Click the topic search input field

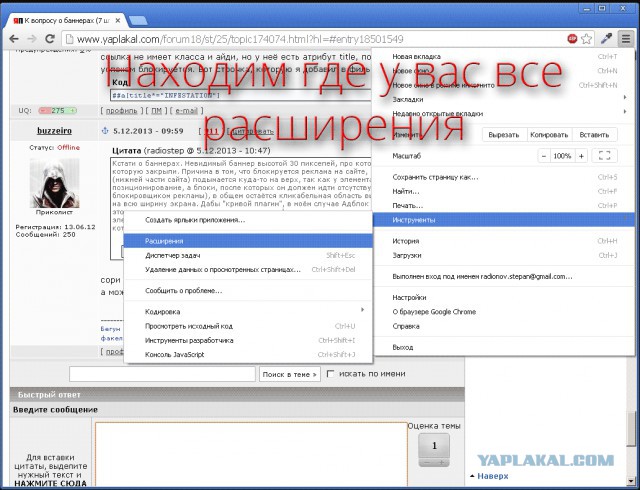click(162, 374)
